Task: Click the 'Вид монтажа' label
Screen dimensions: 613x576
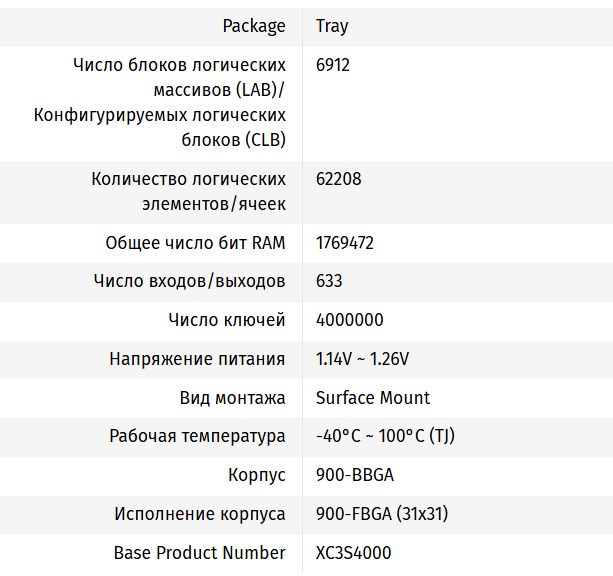Action: [x=232, y=398]
